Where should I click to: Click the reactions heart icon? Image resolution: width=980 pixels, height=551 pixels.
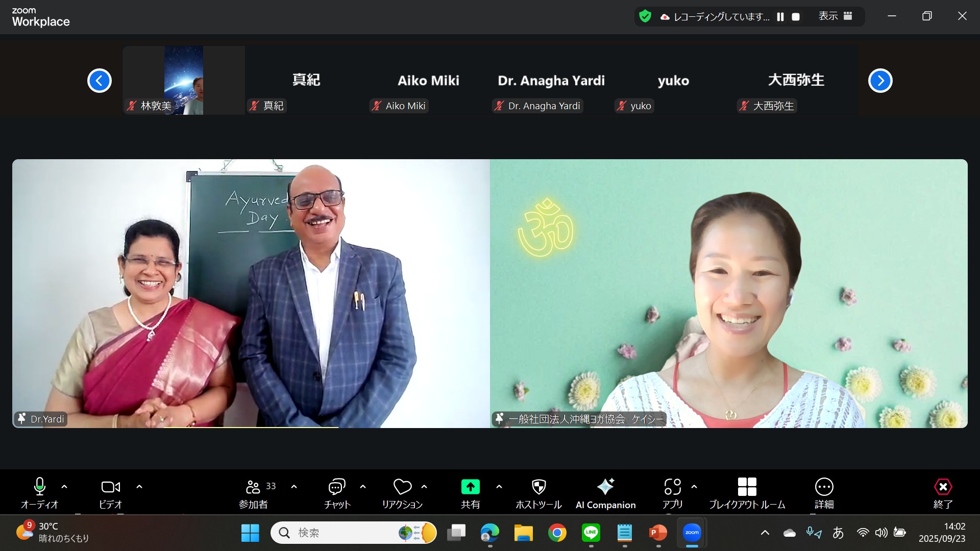pyautogui.click(x=402, y=487)
